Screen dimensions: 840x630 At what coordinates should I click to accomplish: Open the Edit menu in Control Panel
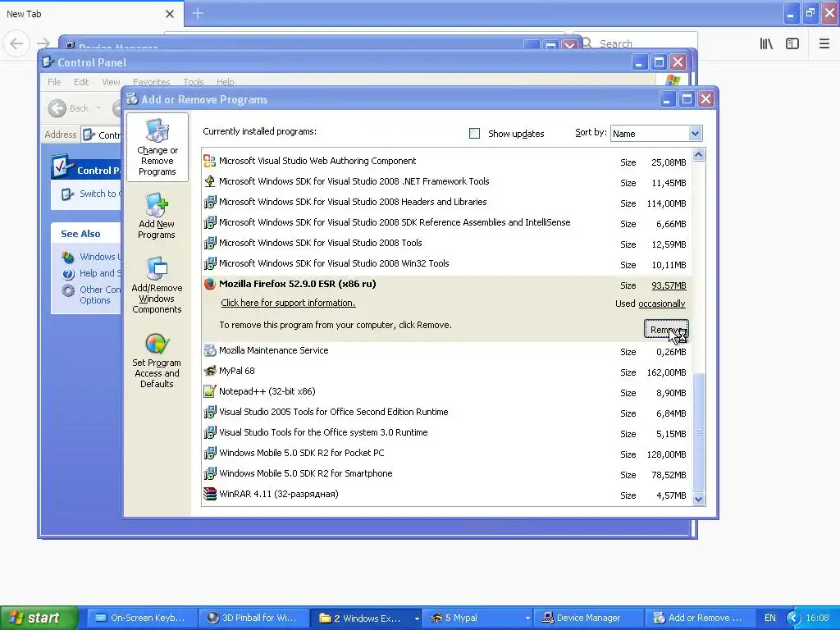[x=81, y=82]
